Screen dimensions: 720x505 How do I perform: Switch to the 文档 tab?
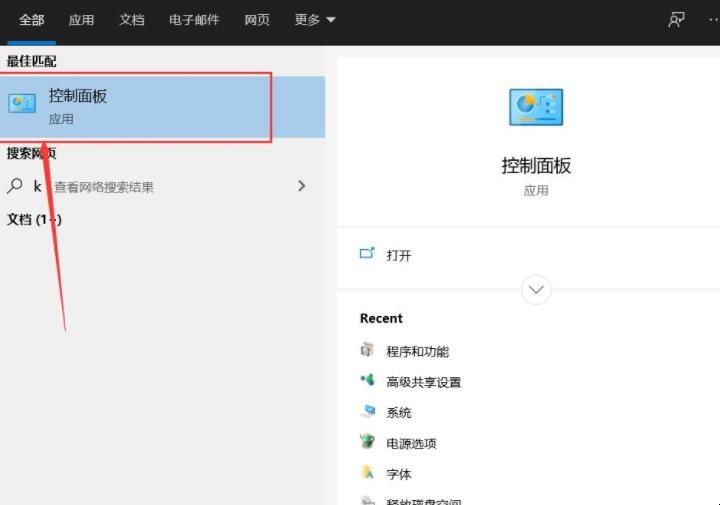coord(132,20)
